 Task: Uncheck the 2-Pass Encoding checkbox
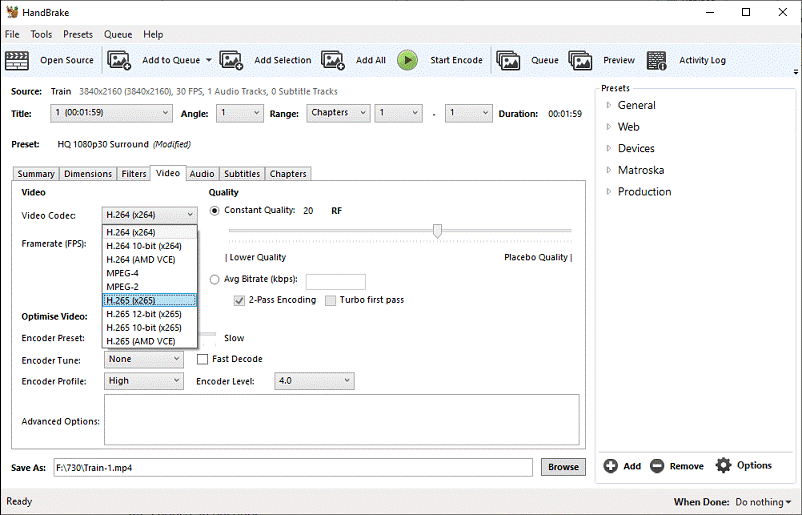pyautogui.click(x=239, y=300)
